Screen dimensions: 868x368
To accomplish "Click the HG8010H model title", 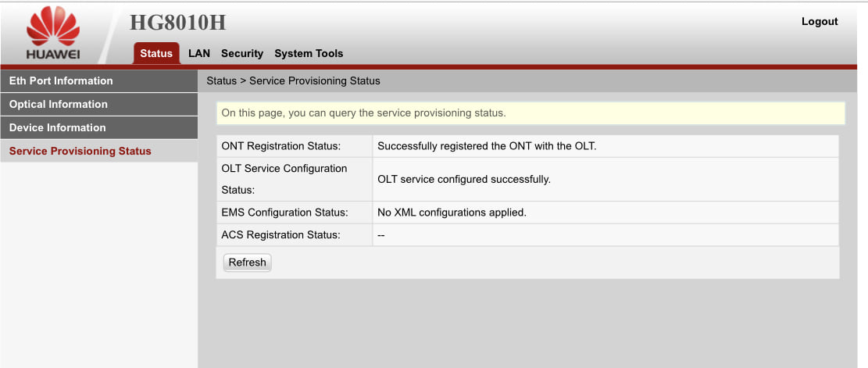I will (x=177, y=23).
